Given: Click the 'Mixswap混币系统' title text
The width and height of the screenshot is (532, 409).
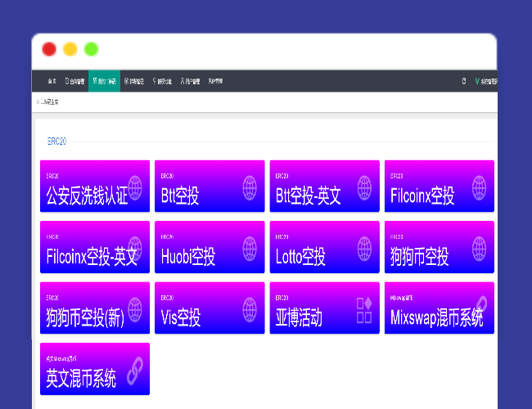Looking at the screenshot, I should click(437, 317).
